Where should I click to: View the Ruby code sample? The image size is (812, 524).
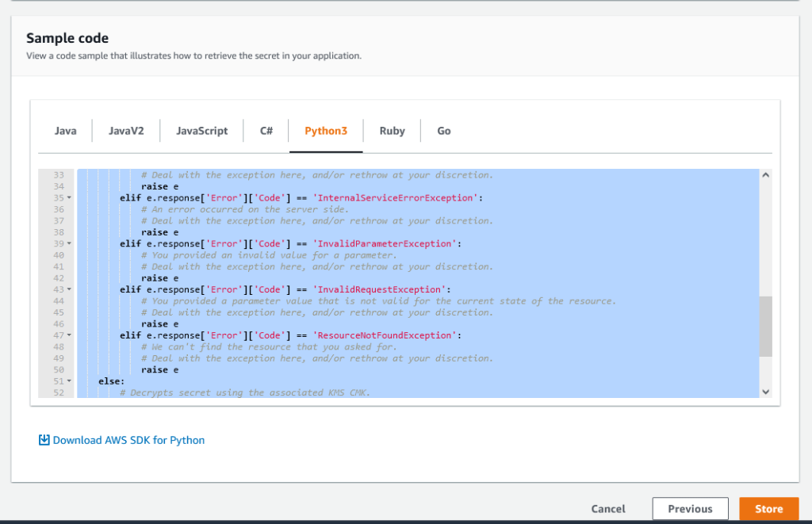pos(392,130)
